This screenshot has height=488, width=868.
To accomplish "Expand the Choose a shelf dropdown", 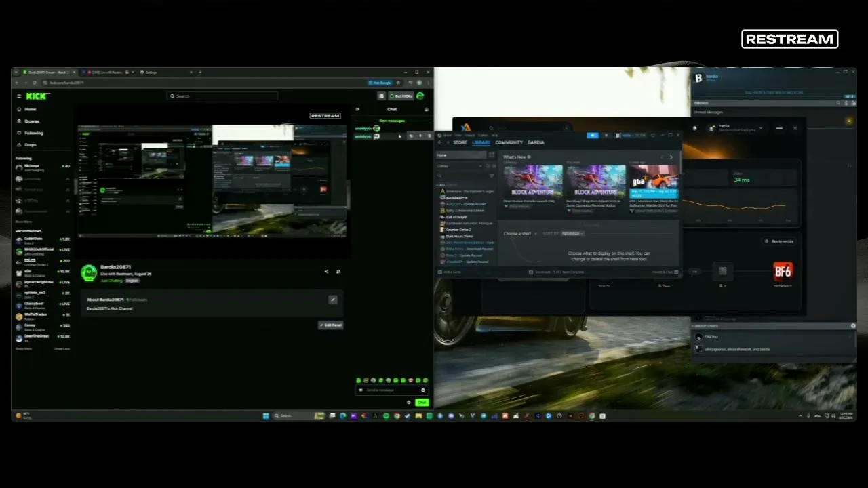I will (520, 234).
